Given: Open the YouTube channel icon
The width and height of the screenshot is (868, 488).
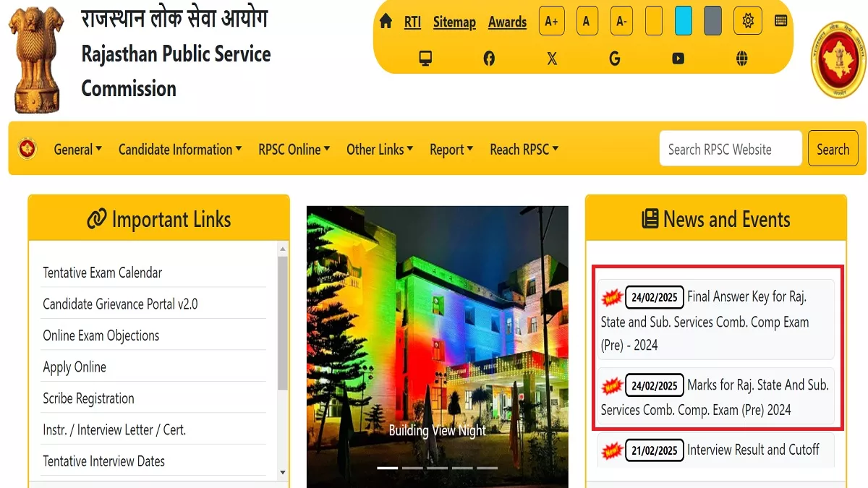Looking at the screenshot, I should [x=678, y=59].
